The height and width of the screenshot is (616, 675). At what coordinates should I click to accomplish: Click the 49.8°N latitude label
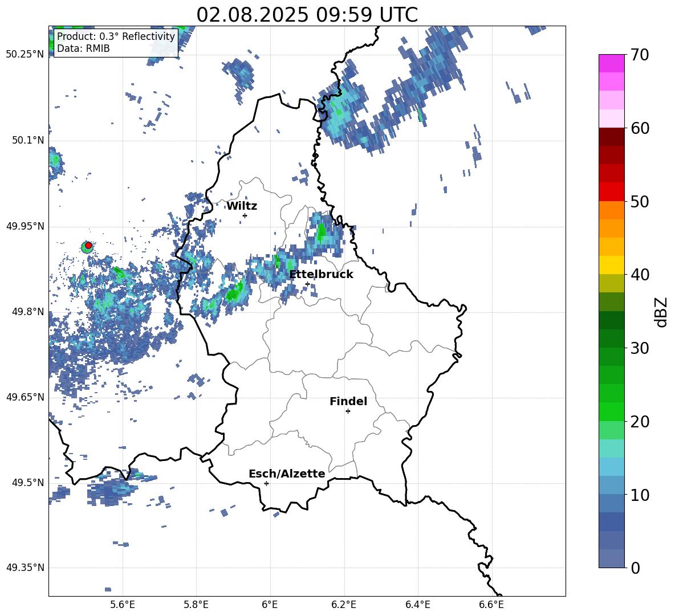(29, 312)
